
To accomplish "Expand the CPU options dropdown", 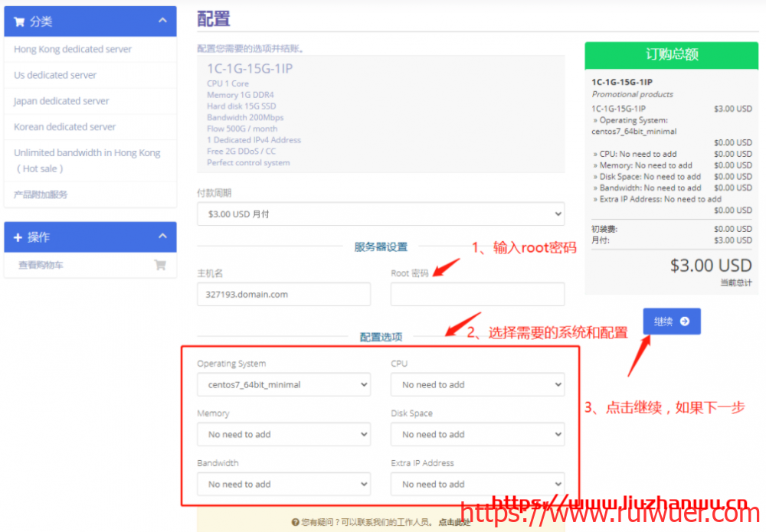I will pos(477,385).
